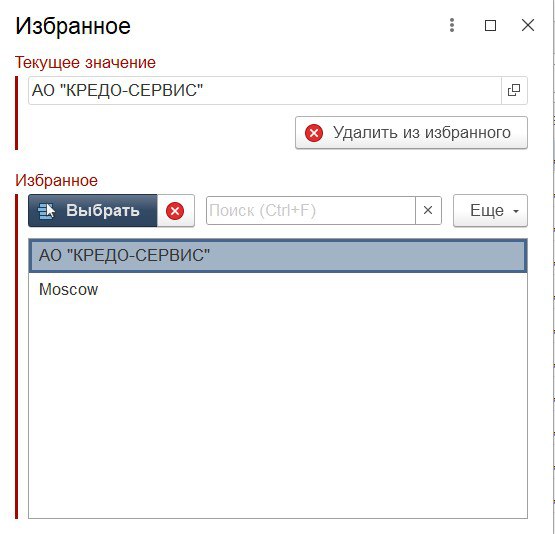
Task: Click the Текущее значение group header
Action: point(85,63)
